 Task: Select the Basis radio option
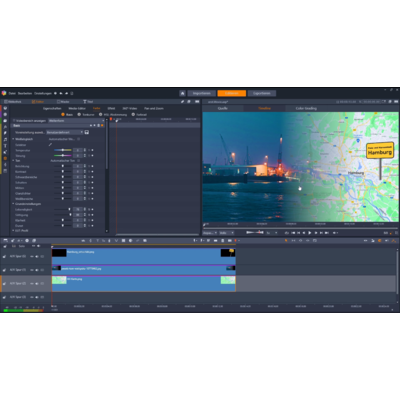point(67,114)
